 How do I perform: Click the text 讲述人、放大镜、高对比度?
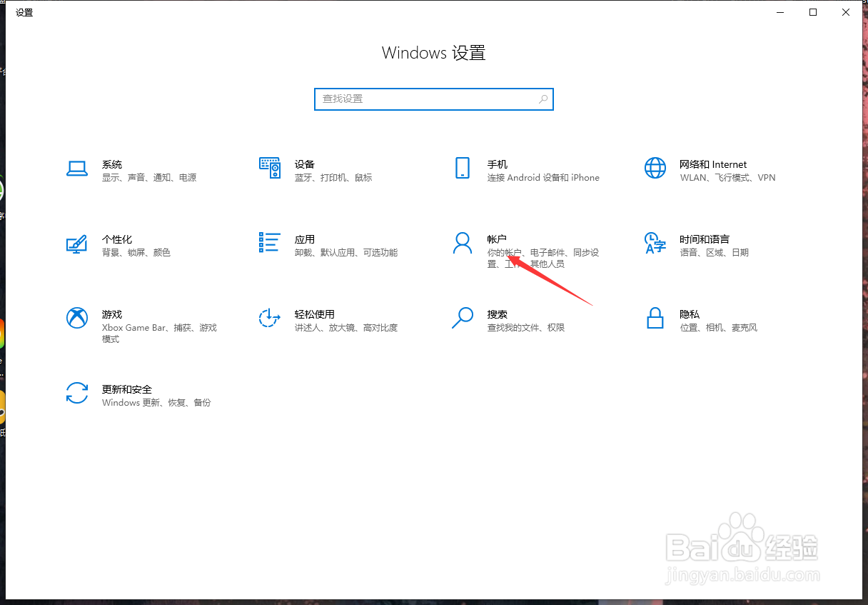(346, 328)
